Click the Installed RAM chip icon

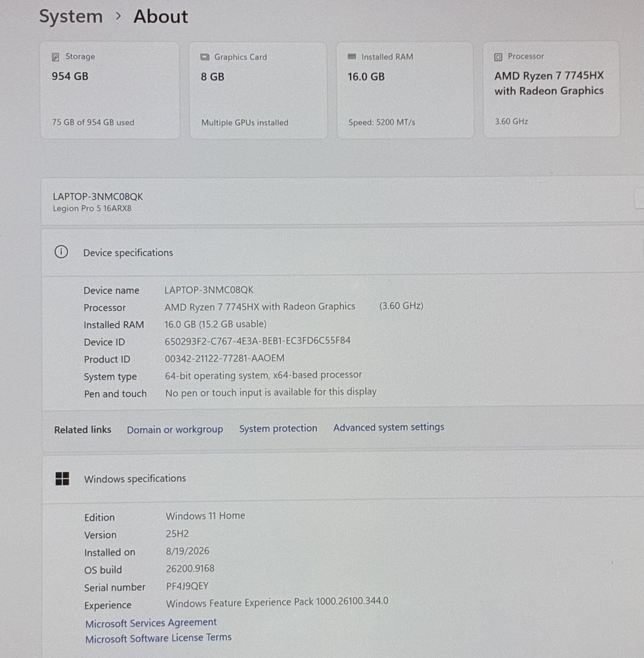coord(352,56)
